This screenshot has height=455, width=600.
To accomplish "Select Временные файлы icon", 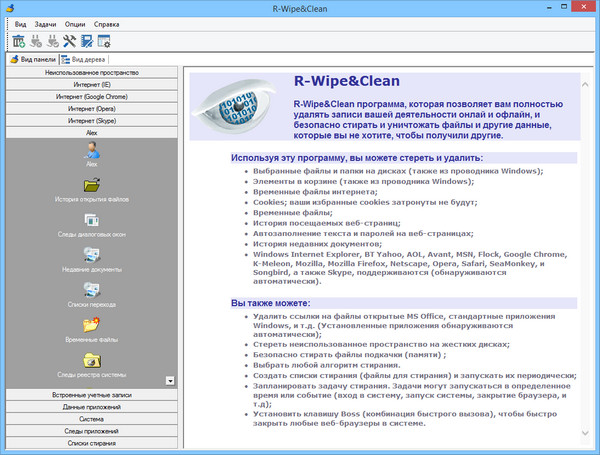I will (x=91, y=324).
